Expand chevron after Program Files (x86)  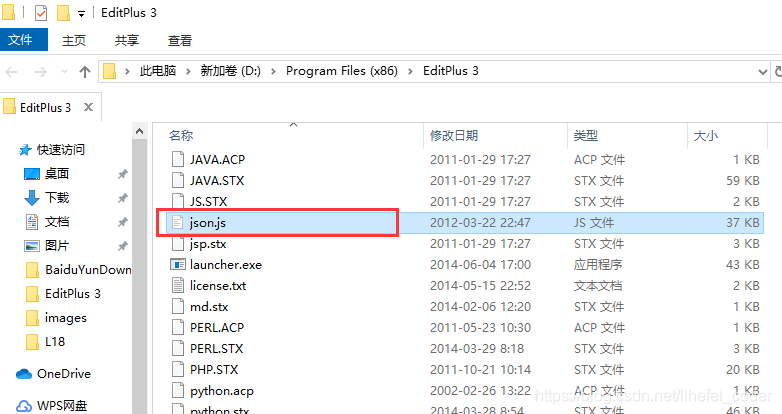click(410, 71)
